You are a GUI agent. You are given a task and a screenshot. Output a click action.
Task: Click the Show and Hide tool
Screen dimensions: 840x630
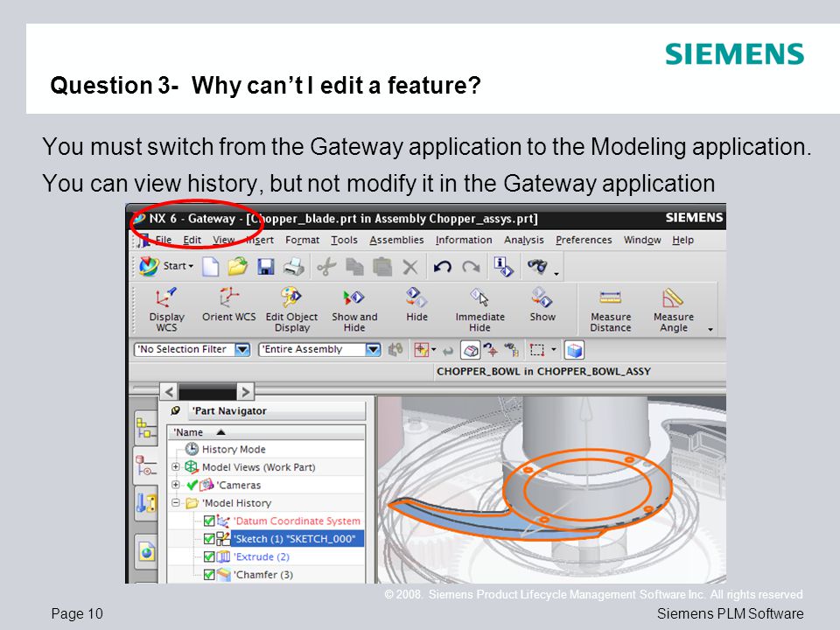point(354,310)
